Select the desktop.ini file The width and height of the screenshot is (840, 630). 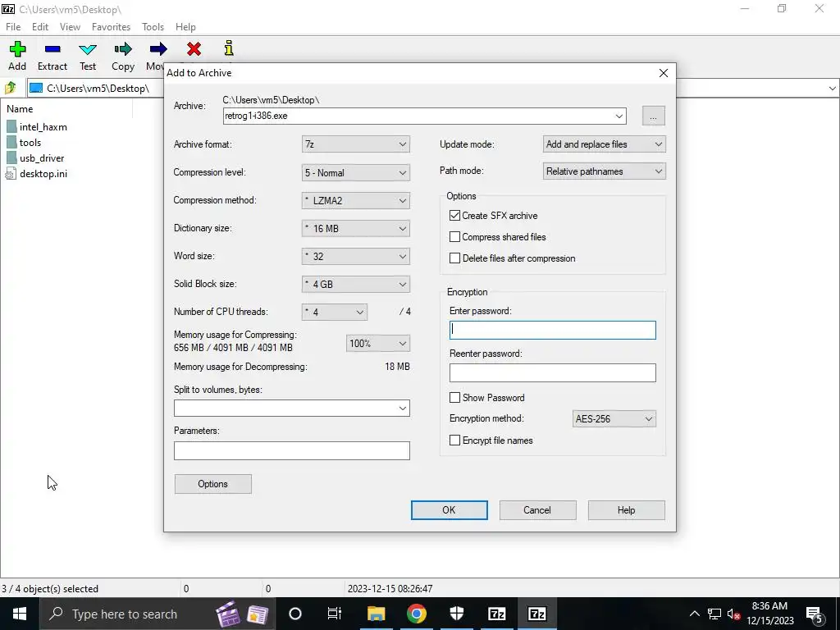(37, 174)
